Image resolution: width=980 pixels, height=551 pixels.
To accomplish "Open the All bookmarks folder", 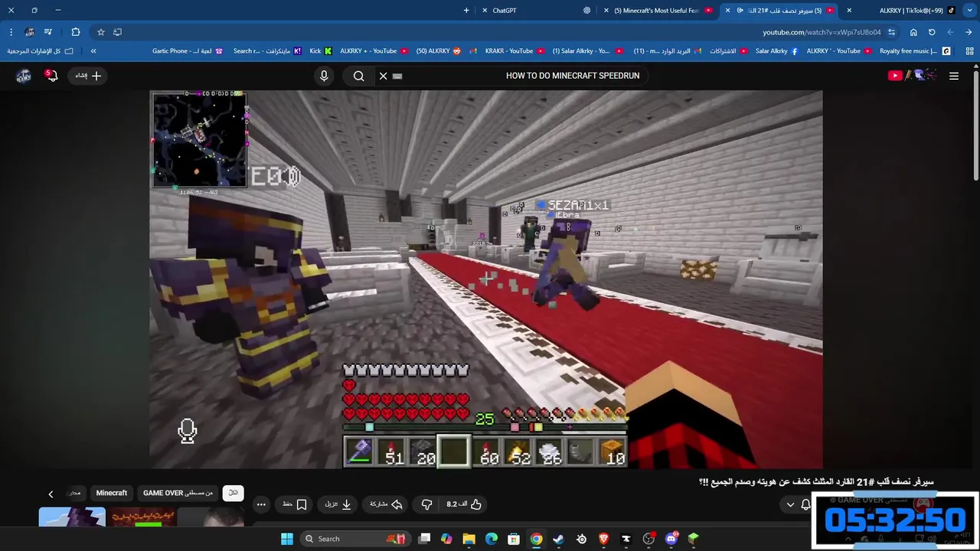I will pos(41,51).
